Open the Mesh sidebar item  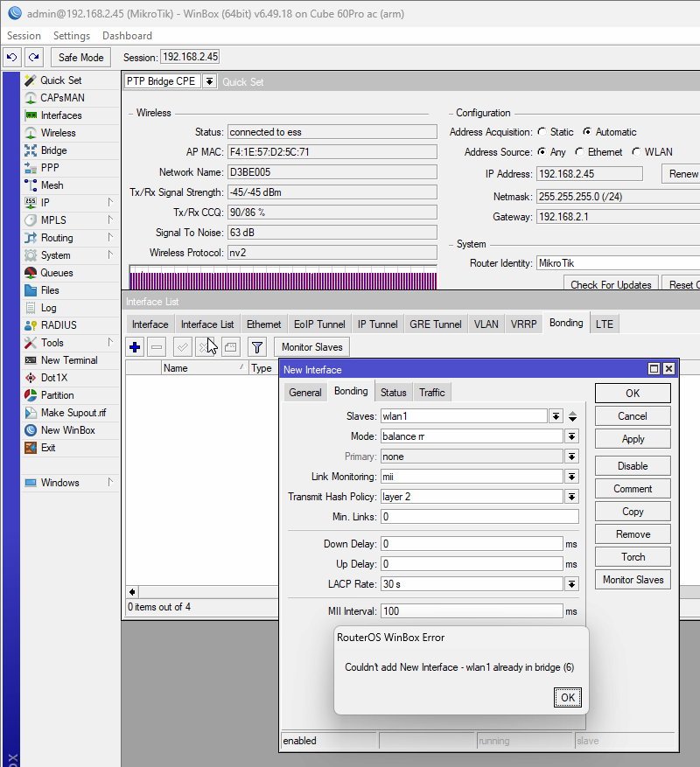click(x=52, y=185)
